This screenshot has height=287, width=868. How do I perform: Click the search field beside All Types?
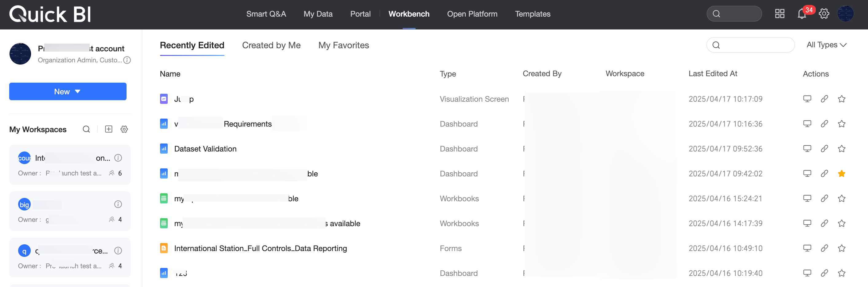point(750,45)
